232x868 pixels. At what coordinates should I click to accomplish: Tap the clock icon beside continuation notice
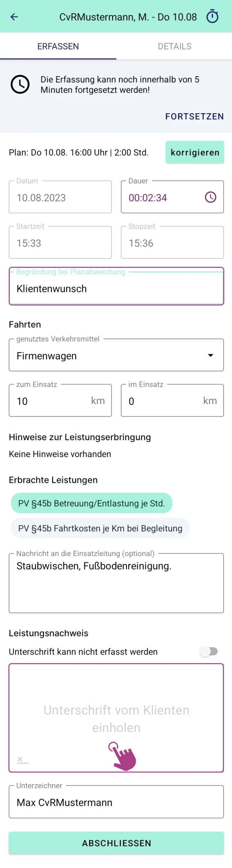coord(20,84)
